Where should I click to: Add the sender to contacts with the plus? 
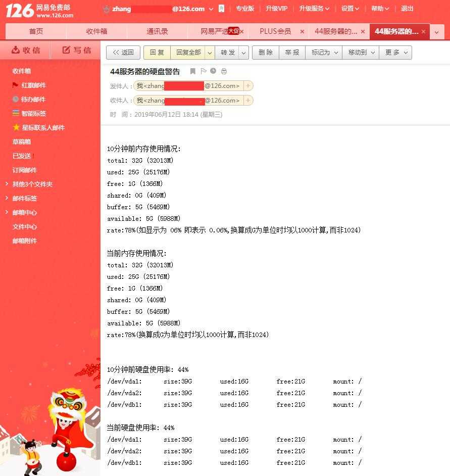(x=248, y=86)
